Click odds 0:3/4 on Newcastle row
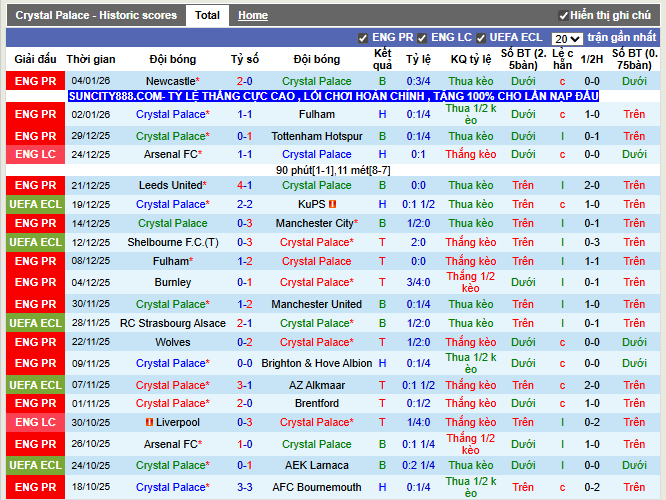 418,81
